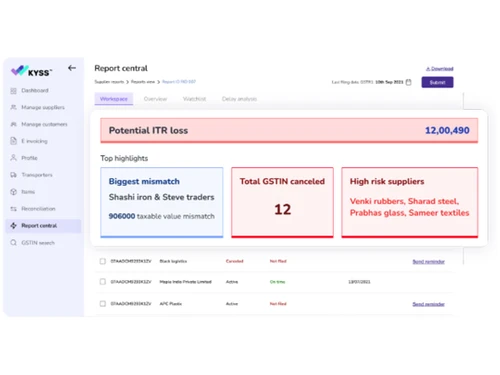The height and width of the screenshot is (375, 500).
Task: Click the KYSS logo
Action: [x=32, y=71]
